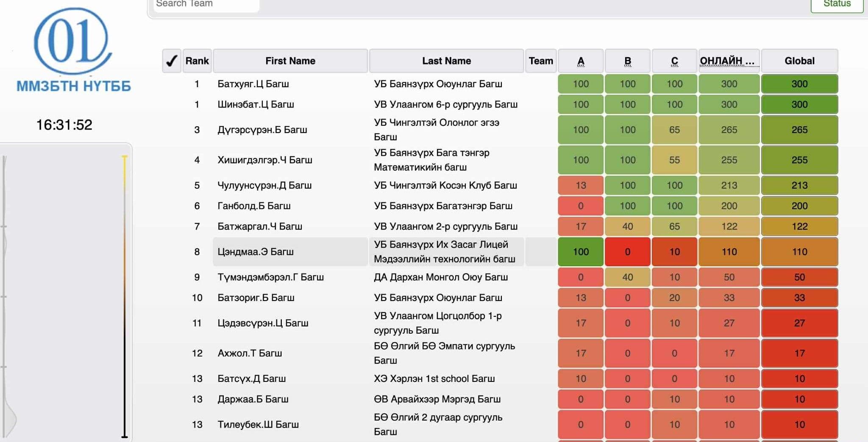Sort by task A column header
The height and width of the screenshot is (442, 868).
pyautogui.click(x=581, y=61)
